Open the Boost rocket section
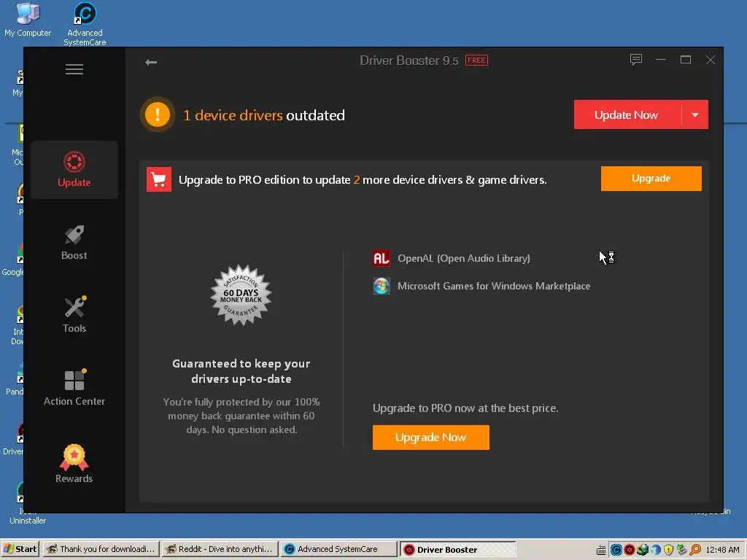 pyautogui.click(x=74, y=242)
